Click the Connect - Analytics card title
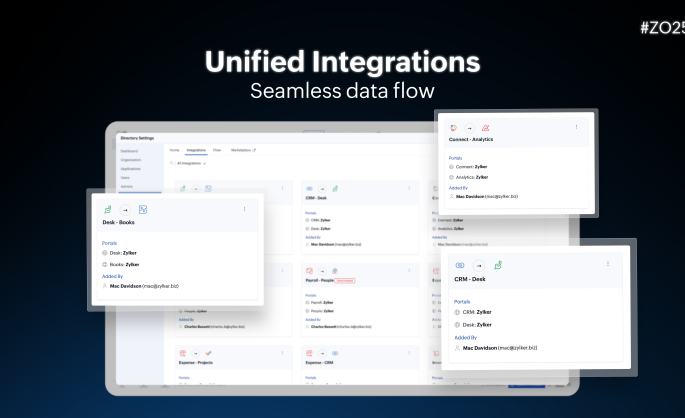This screenshot has height=418, width=685. (x=471, y=139)
